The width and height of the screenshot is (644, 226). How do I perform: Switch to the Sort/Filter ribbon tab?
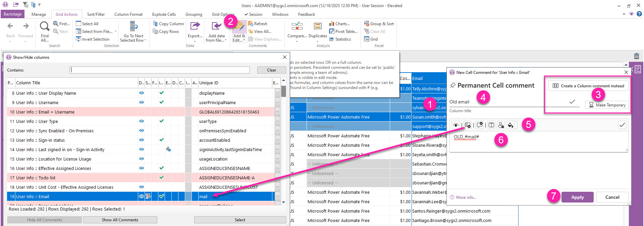point(96,14)
